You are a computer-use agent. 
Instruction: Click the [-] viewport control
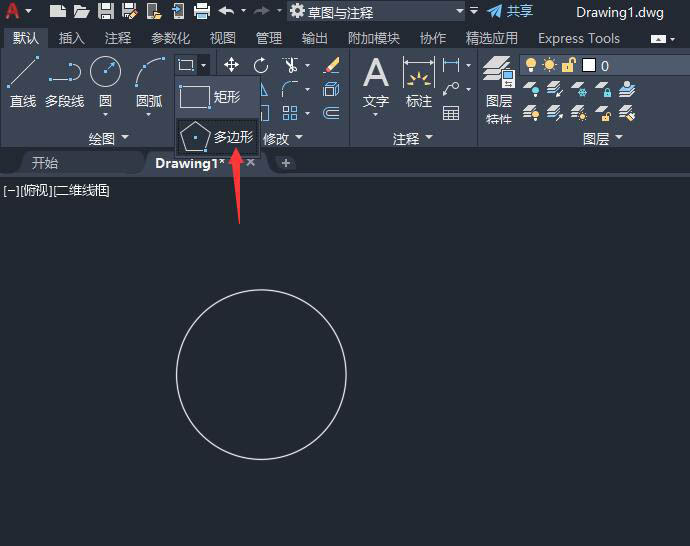[11, 191]
